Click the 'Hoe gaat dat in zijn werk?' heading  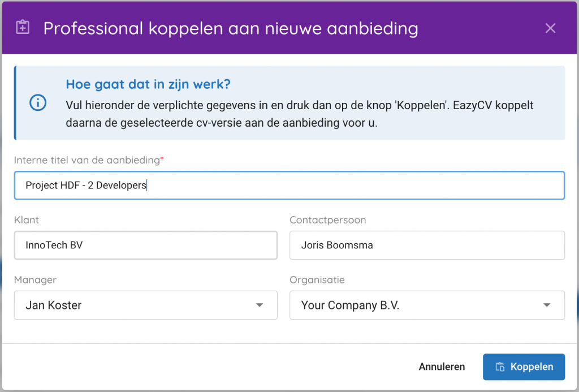click(148, 84)
